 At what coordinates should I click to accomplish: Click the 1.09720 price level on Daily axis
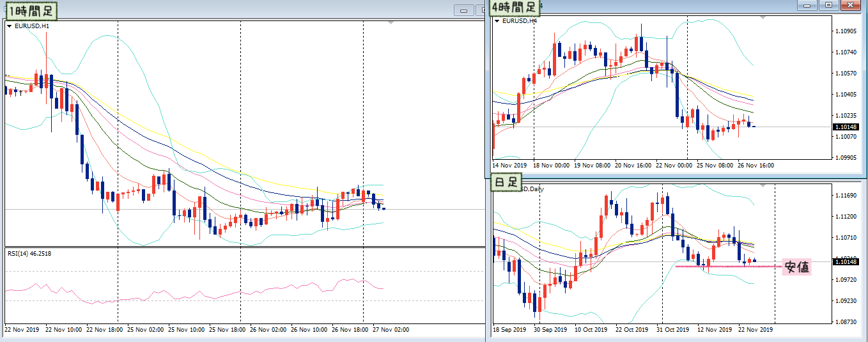(x=846, y=279)
